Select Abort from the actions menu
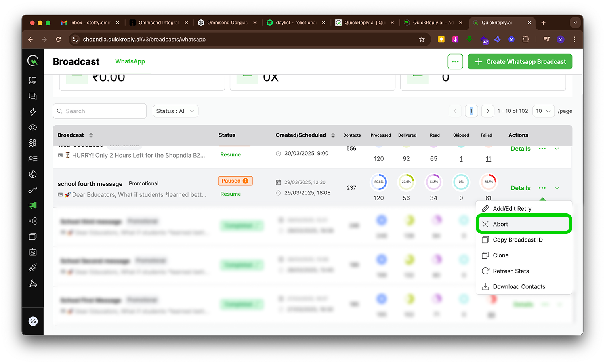Image resolution: width=605 pixels, height=364 pixels. pos(500,224)
